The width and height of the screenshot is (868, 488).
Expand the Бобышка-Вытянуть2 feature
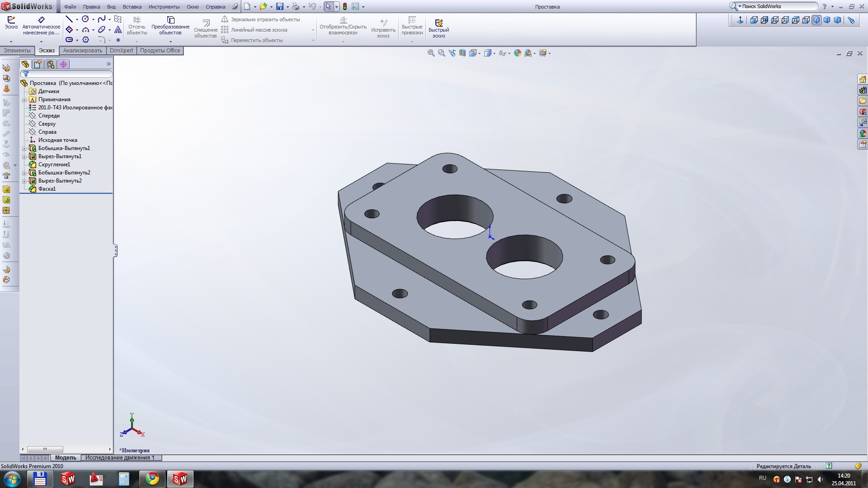click(24, 173)
